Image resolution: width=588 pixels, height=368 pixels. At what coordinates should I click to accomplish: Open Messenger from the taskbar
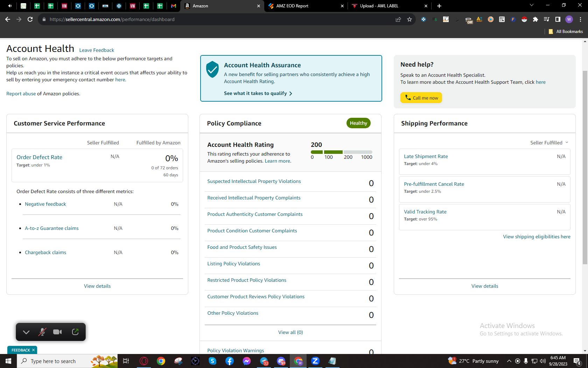coord(247,361)
